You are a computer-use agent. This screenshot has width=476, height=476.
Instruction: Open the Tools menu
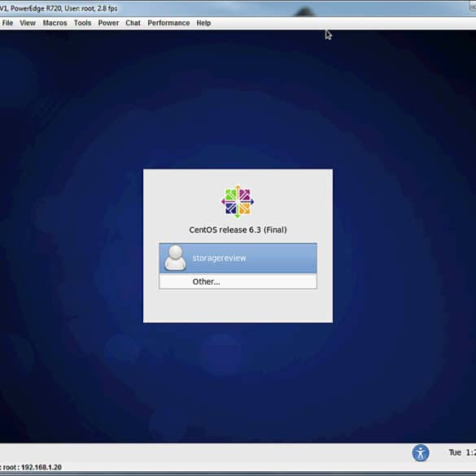[82, 23]
